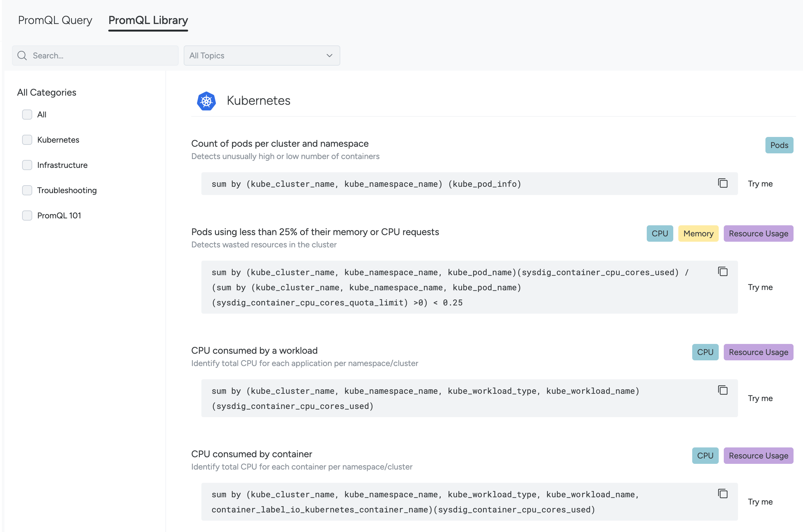Viewport: 803px width, 532px height.
Task: Copy the CPU consumed by a workload query
Action: (x=723, y=390)
